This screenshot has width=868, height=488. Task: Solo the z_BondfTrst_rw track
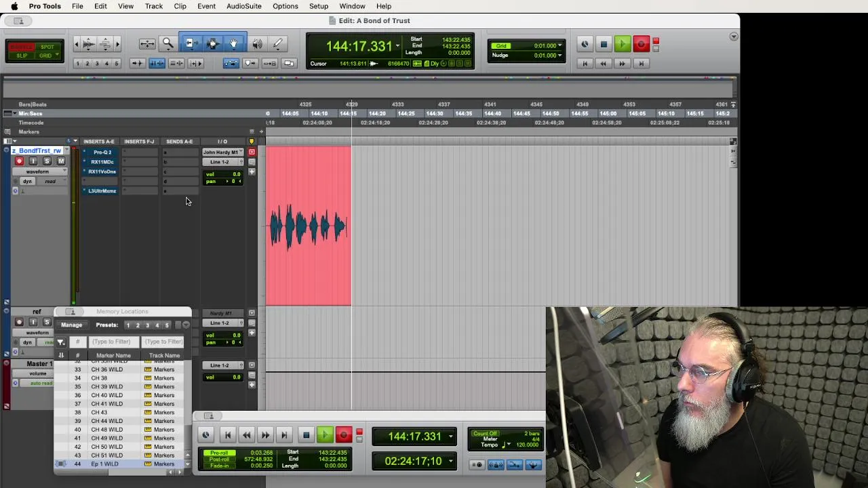point(47,161)
